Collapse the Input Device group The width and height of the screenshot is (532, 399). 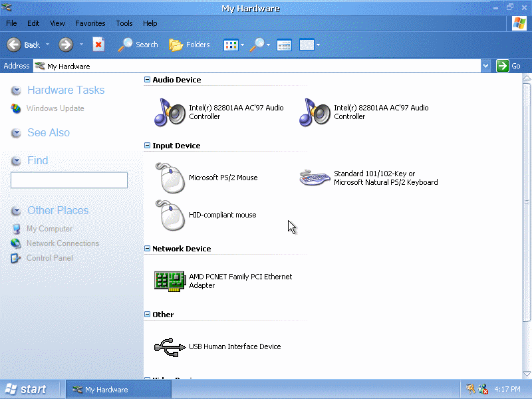click(x=147, y=145)
